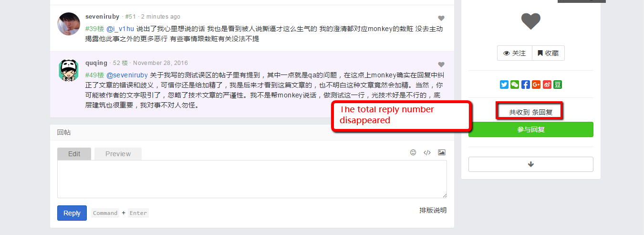The width and height of the screenshot is (644, 235).
Task: Share the post via WeChat icon
Action: coord(515,85)
